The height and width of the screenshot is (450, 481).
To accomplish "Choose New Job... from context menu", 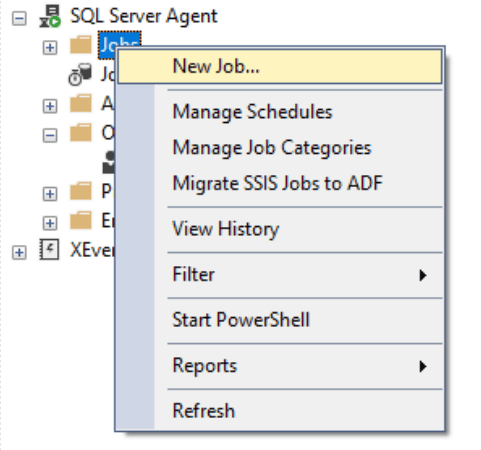I will click(x=280, y=66).
